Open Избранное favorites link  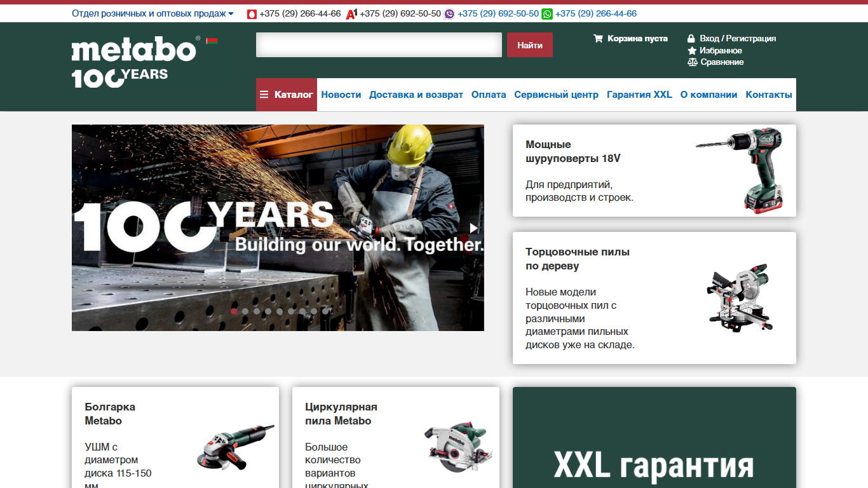pos(721,50)
